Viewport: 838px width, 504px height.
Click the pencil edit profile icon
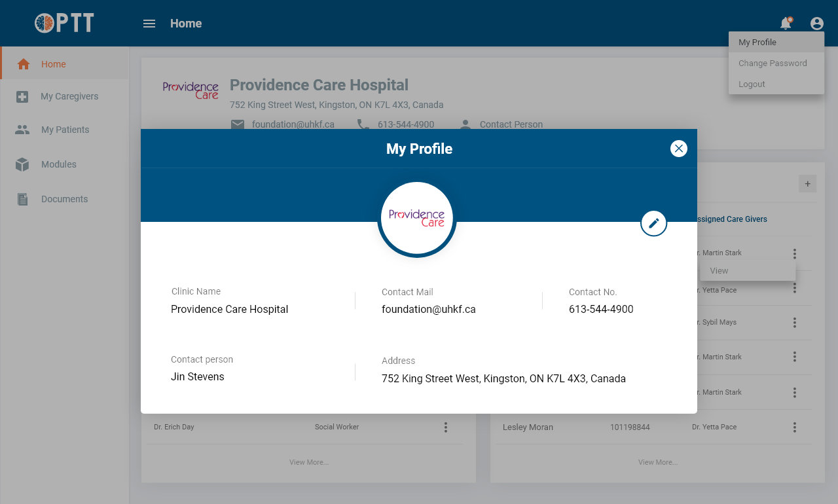[x=653, y=223]
